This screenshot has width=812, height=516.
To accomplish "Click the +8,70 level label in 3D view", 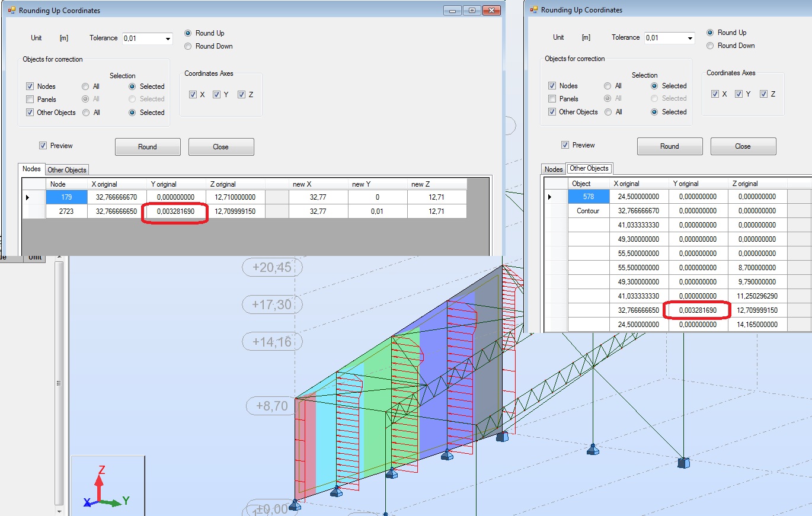I will click(272, 406).
